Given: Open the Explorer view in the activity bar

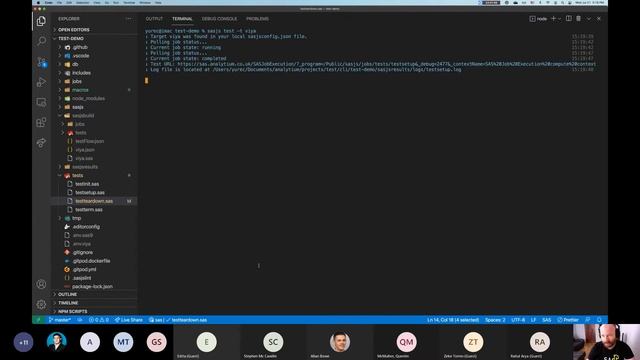Looking at the screenshot, I should point(41,21).
